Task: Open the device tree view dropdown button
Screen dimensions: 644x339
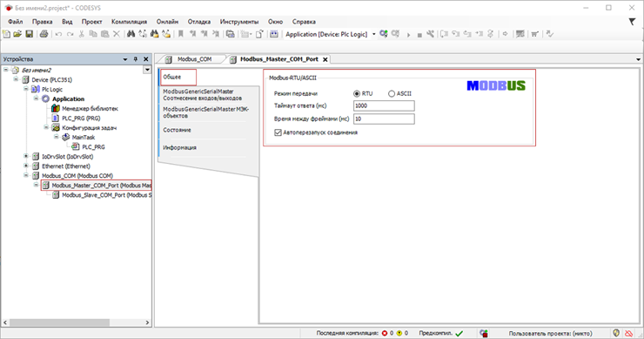Action: pos(147,70)
